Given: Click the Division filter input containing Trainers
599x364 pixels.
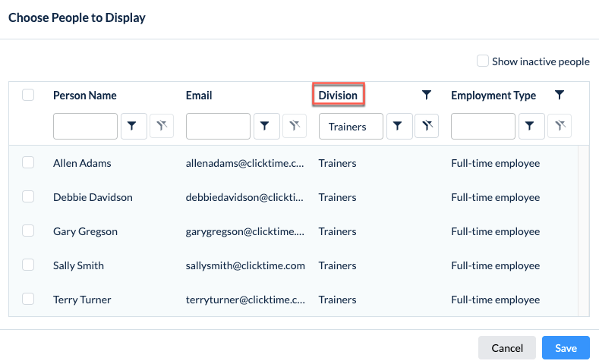Looking at the screenshot, I should click(x=351, y=126).
